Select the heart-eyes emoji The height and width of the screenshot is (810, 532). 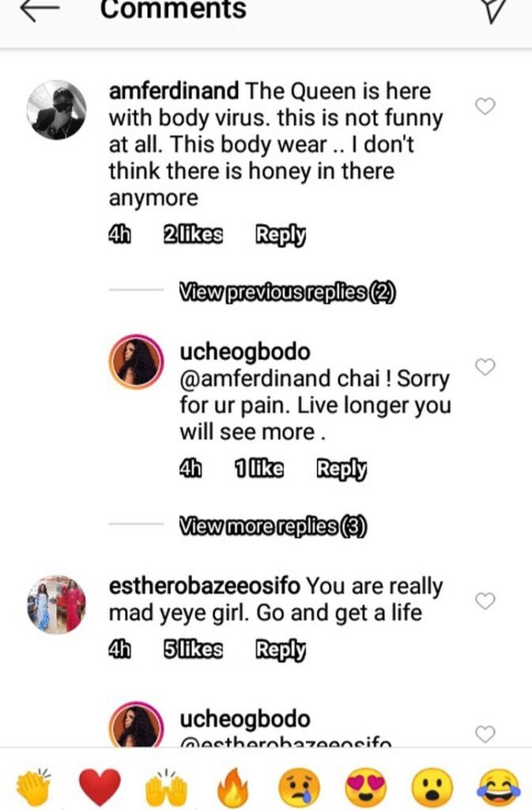click(366, 788)
